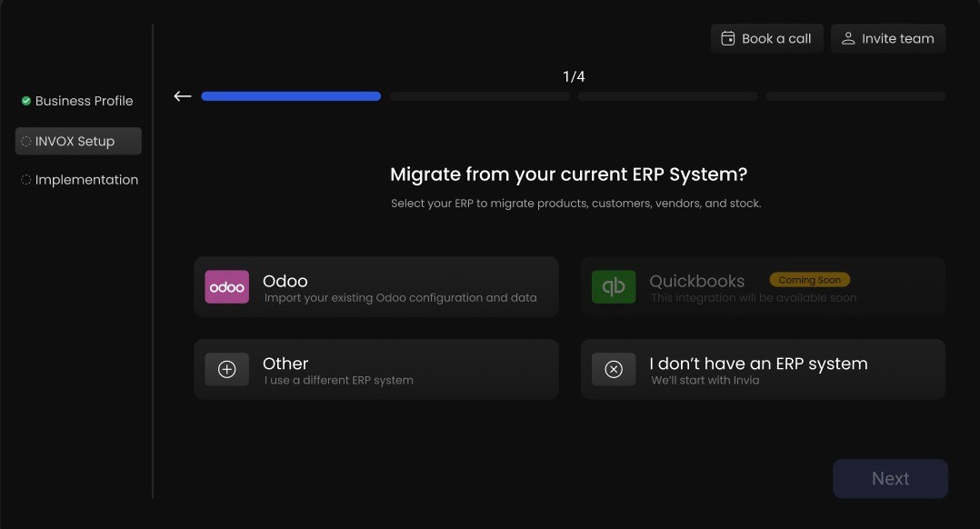Click the dotted circle beside Implementation

(25, 180)
